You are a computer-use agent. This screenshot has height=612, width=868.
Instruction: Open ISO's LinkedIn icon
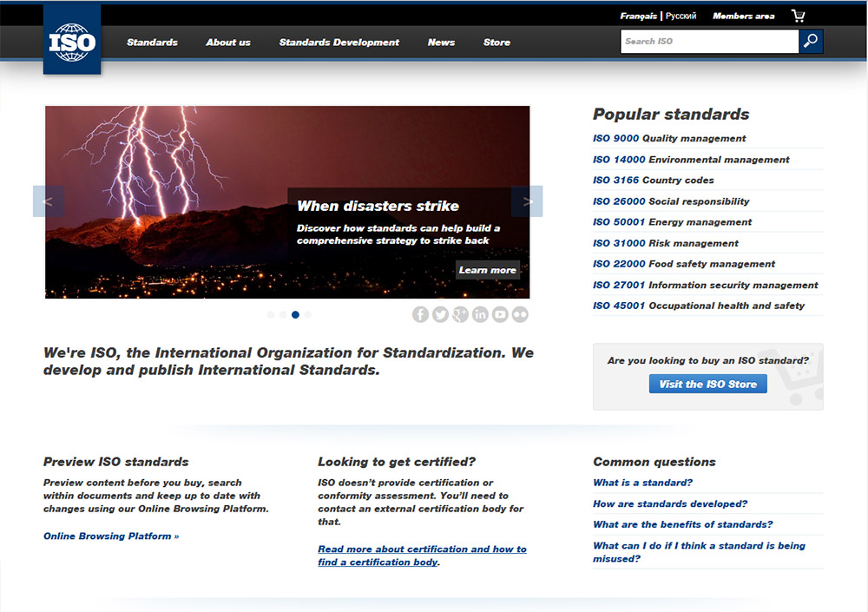[x=480, y=314]
